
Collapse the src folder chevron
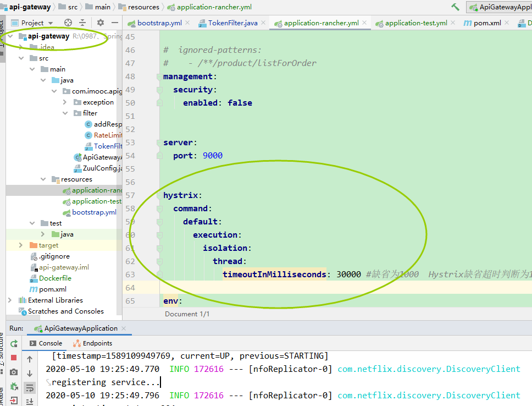(21, 58)
